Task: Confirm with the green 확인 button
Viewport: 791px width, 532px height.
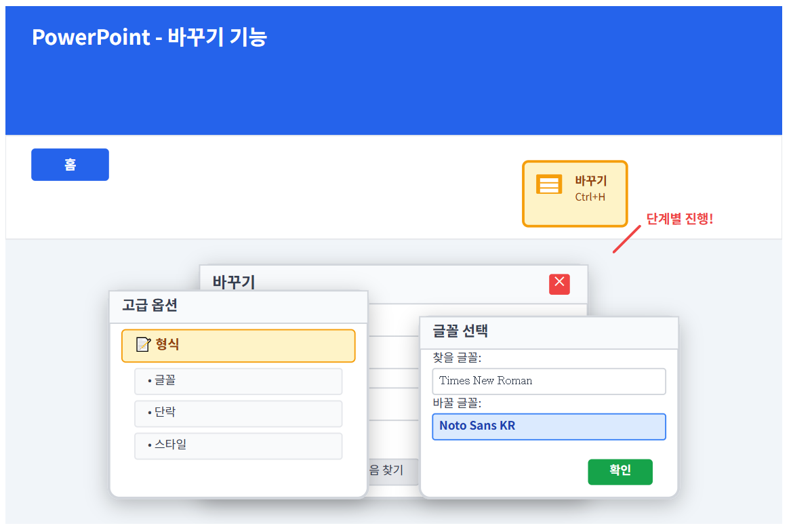Action: click(x=620, y=472)
